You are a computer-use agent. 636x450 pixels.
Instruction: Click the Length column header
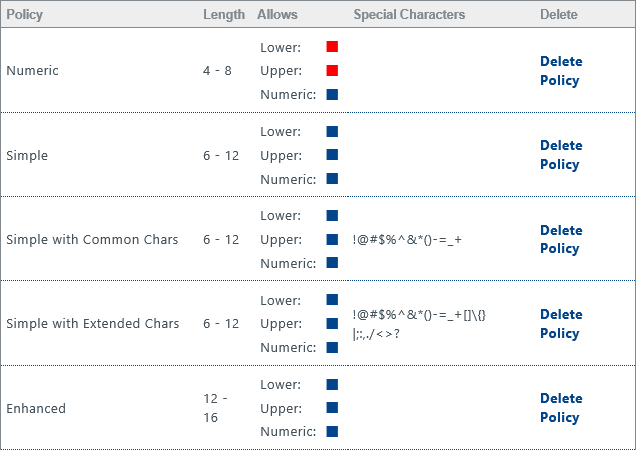223,15
